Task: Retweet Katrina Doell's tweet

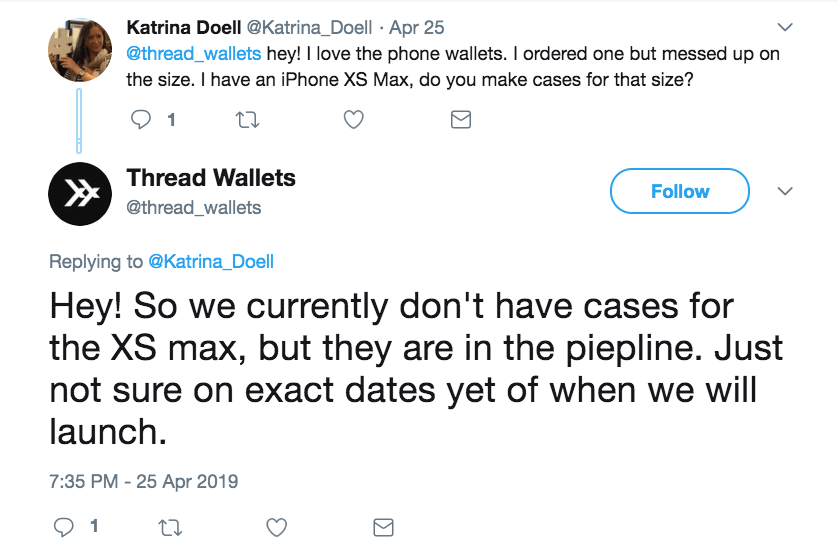Action: (246, 120)
